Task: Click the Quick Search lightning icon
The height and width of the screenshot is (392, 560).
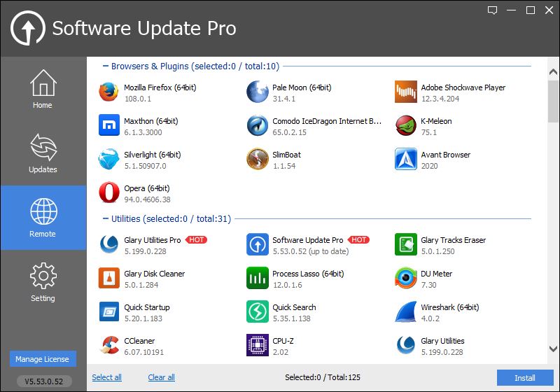Action: click(x=257, y=311)
